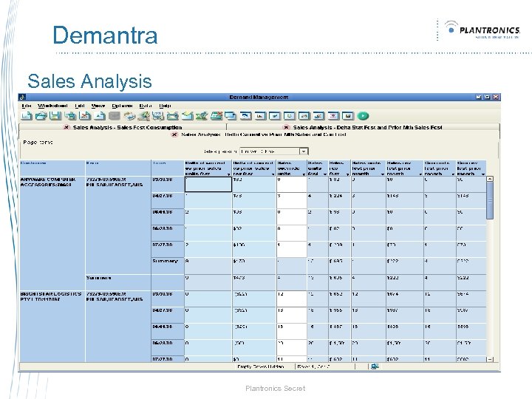
Task: Close Delta Stat Fcst and Prior Mth tab X
Action: [287, 127]
